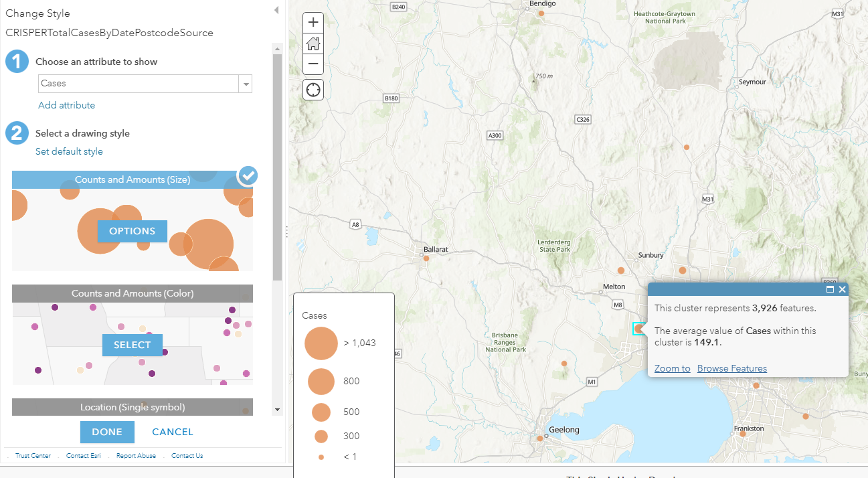This screenshot has height=478, width=868.
Task: Click Zoom to in popup
Action: 672,368
